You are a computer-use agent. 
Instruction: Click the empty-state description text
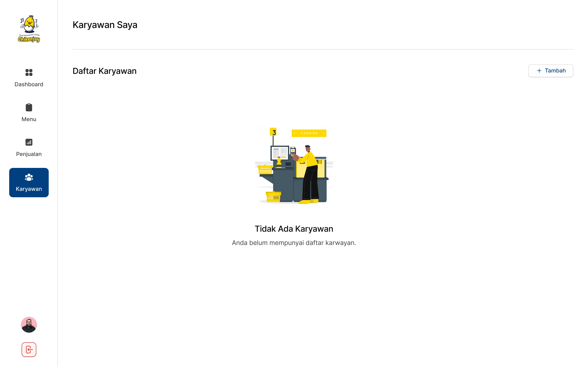294,243
